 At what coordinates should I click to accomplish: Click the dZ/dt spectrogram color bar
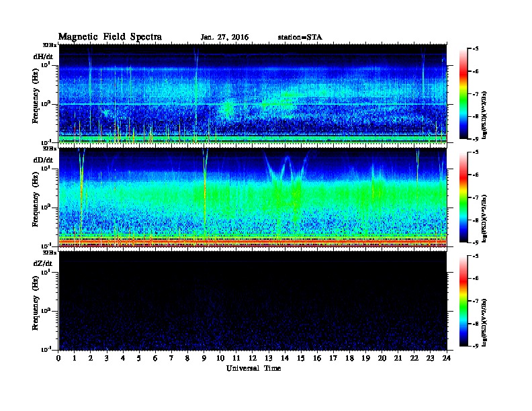click(x=463, y=301)
